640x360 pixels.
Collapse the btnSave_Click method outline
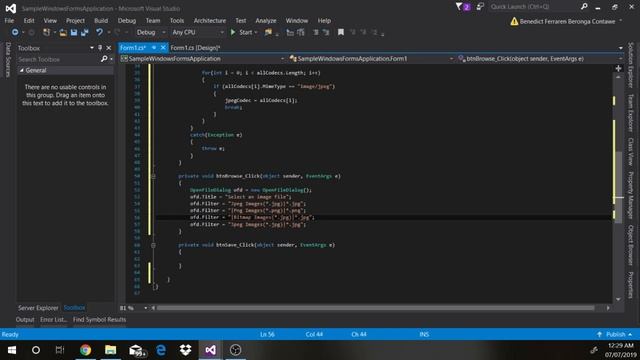(x=153, y=245)
